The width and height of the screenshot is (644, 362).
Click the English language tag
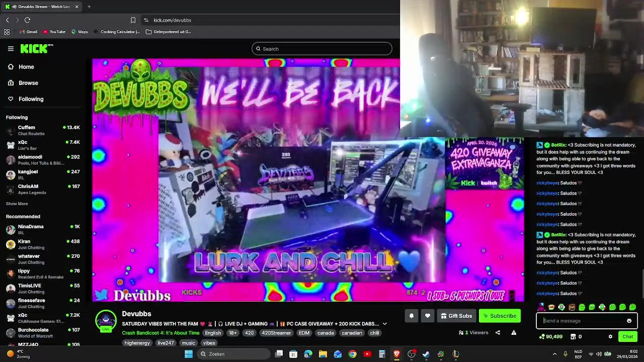pos(212,333)
